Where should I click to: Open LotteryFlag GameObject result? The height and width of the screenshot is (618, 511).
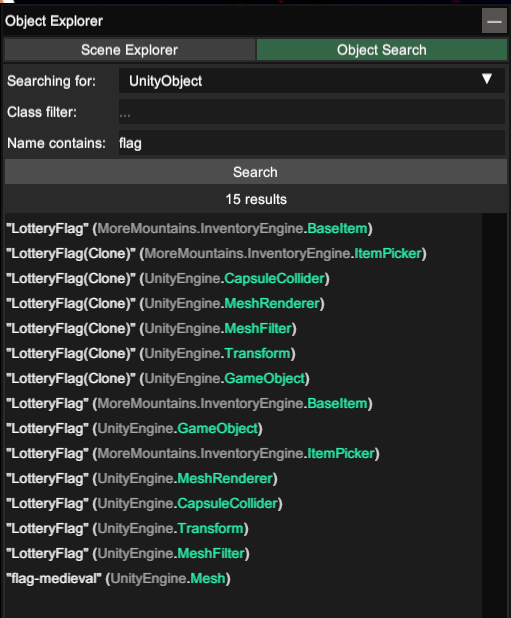tap(134, 428)
